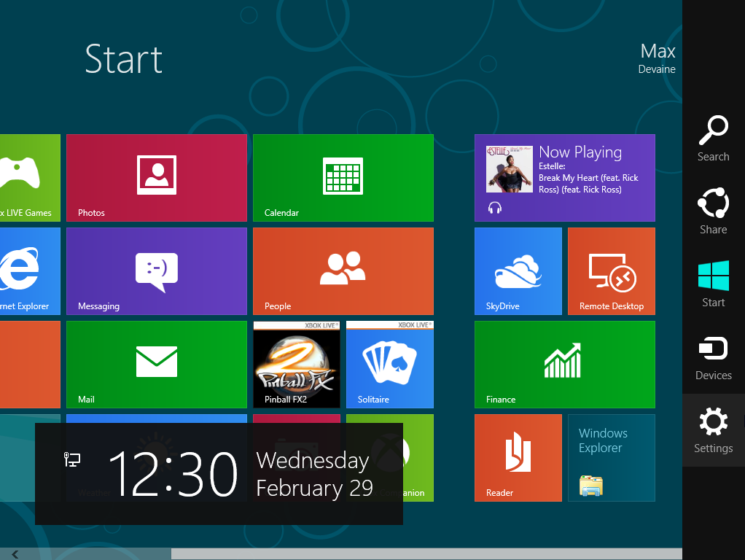
Task: Open the Xbox Companion tile
Action: [418, 458]
